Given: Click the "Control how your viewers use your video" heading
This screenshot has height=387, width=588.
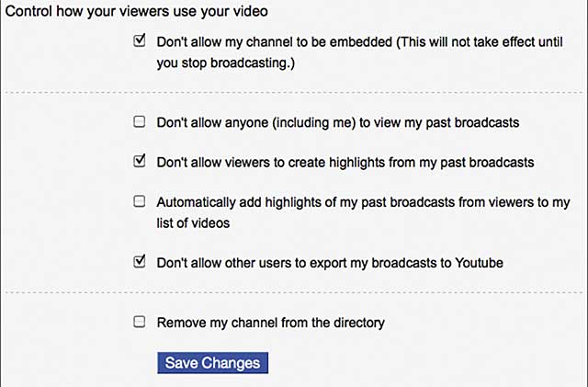Looking at the screenshot, I should (137, 11).
